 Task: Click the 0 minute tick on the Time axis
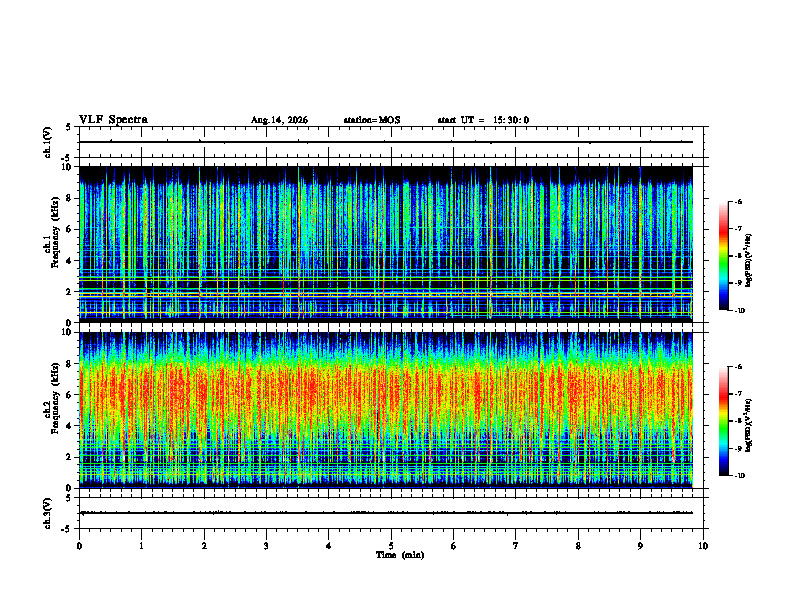coord(79,546)
